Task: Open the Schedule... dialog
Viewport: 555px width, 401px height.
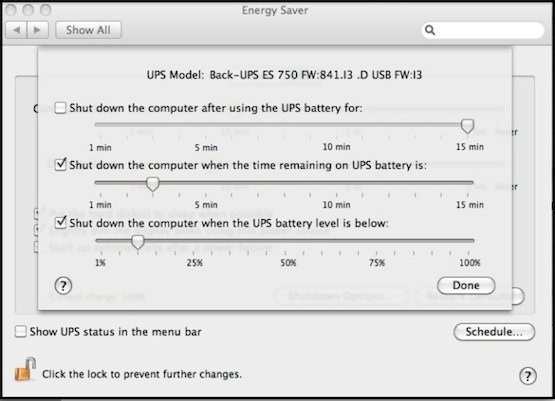Action: tap(494, 332)
